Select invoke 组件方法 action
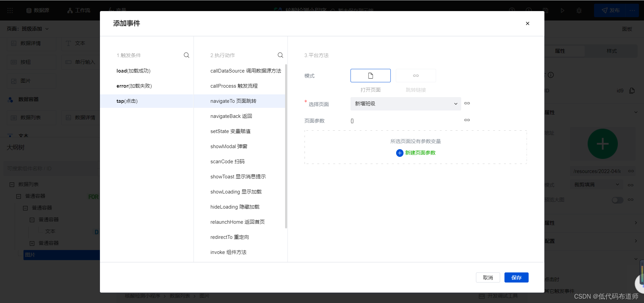The image size is (644, 303). [x=239, y=252]
